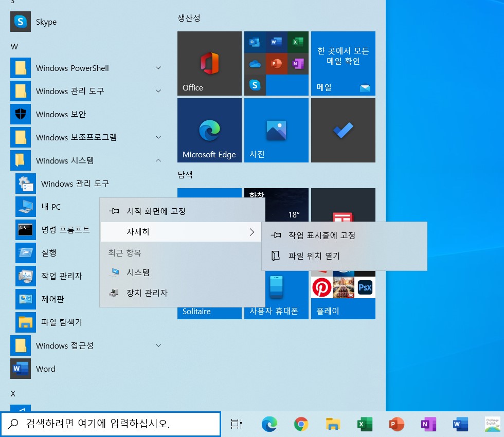Launch 명령 프롬프트 from Windows 시스템
The image size is (504, 437).
(x=57, y=230)
